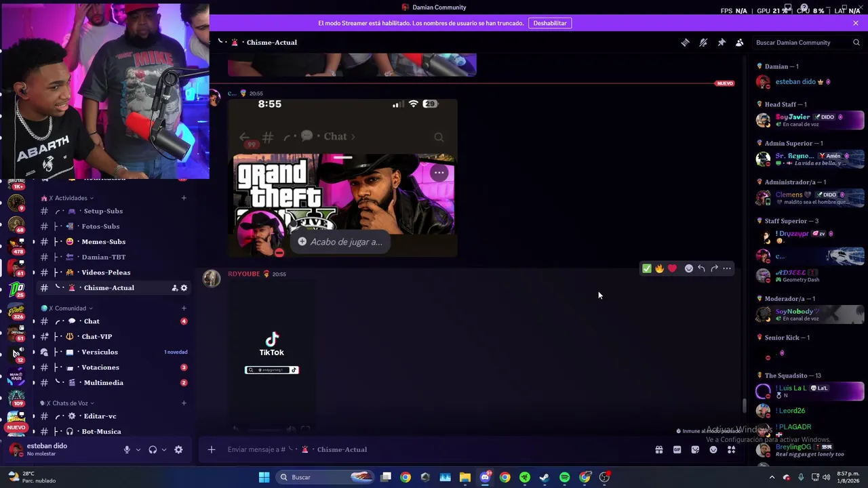Open the Damian-TBT channel
The height and width of the screenshot is (488, 868).
click(114, 257)
